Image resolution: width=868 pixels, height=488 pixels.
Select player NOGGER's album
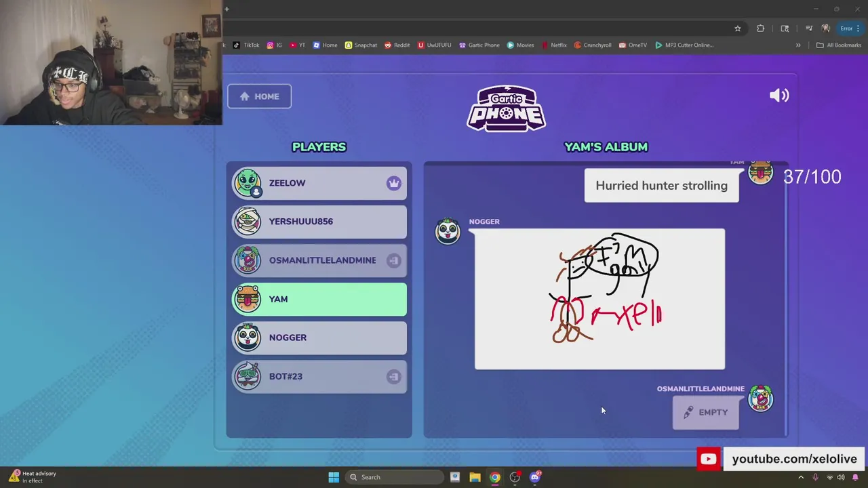pos(319,338)
